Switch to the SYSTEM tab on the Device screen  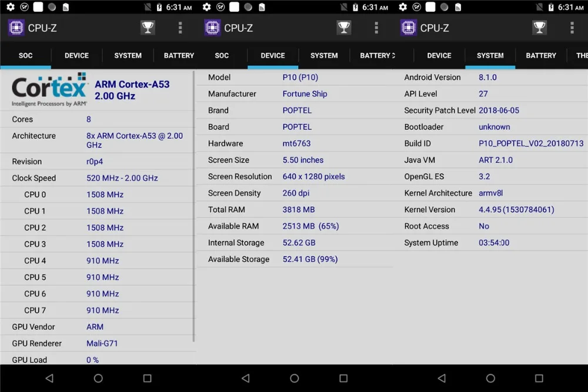coord(324,55)
